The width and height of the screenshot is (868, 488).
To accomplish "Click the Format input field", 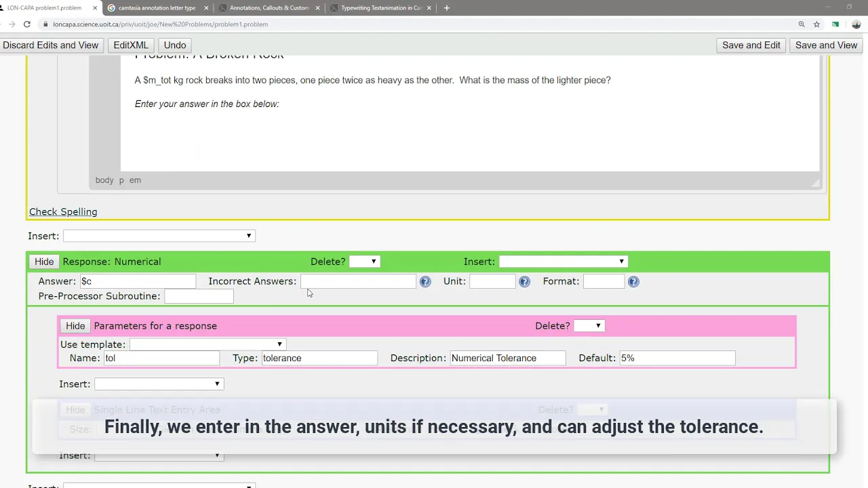I will coord(604,281).
